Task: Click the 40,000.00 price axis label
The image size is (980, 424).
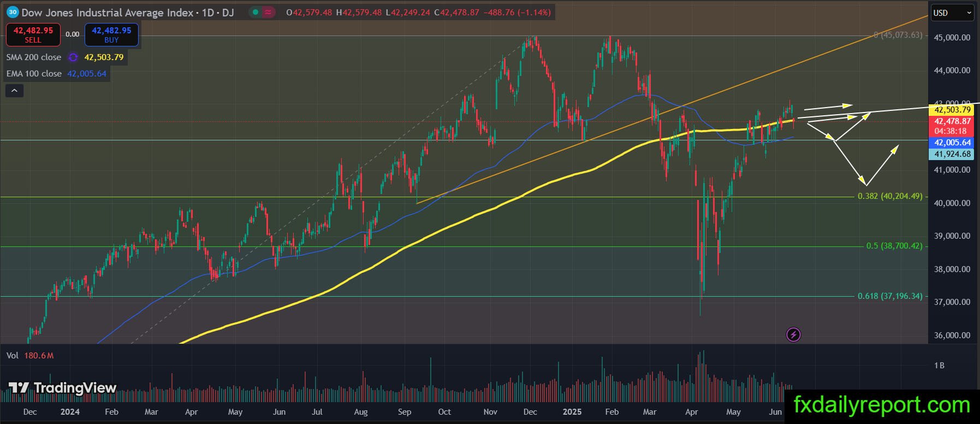Action: 952,203
